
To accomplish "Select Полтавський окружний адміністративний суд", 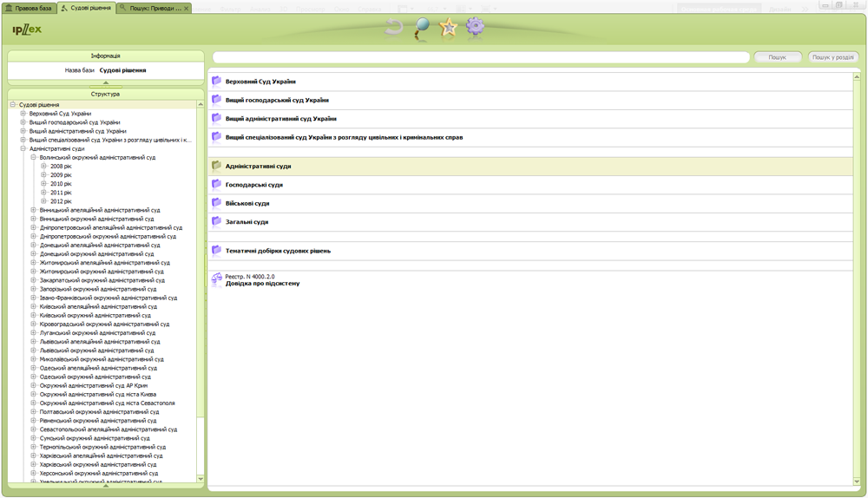I will (x=99, y=412).
